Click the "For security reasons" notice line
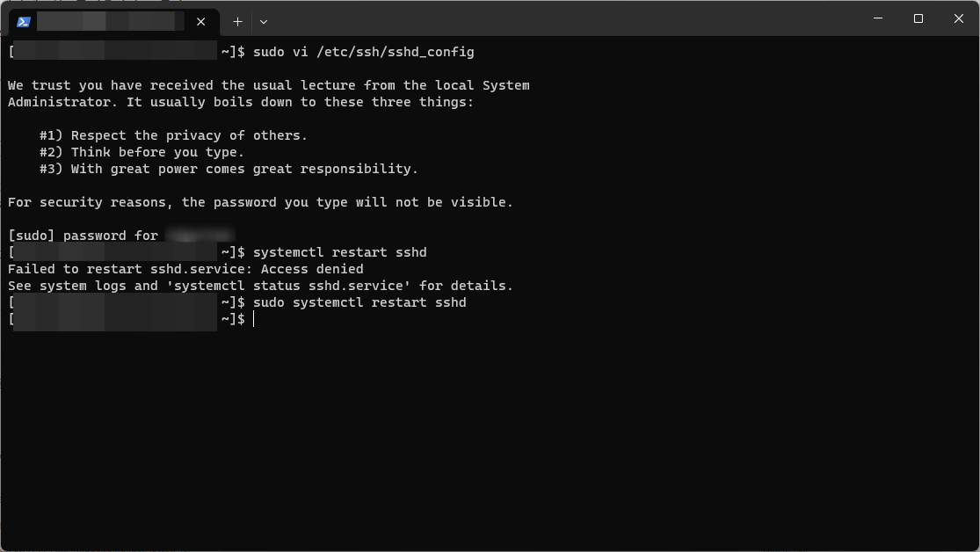Viewport: 980px width, 552px height. point(260,202)
